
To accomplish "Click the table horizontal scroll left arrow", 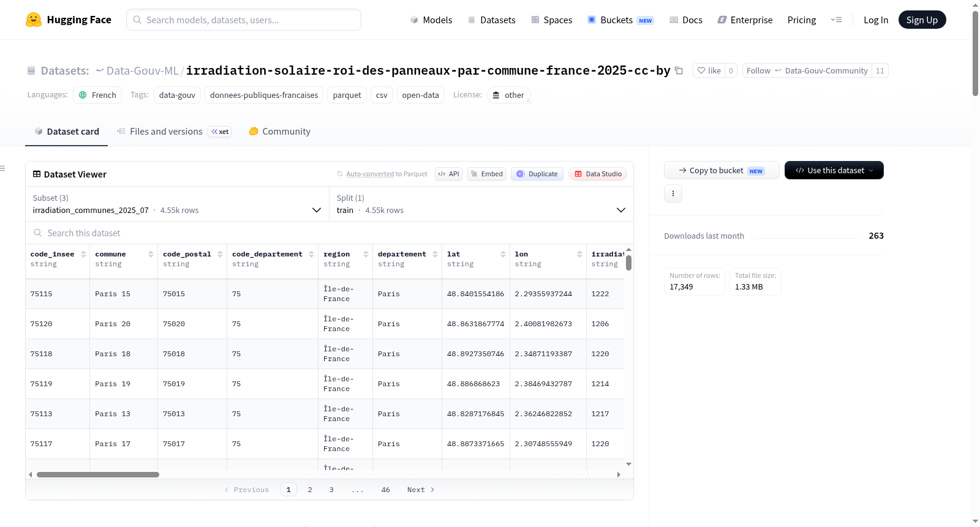I will [x=31, y=474].
